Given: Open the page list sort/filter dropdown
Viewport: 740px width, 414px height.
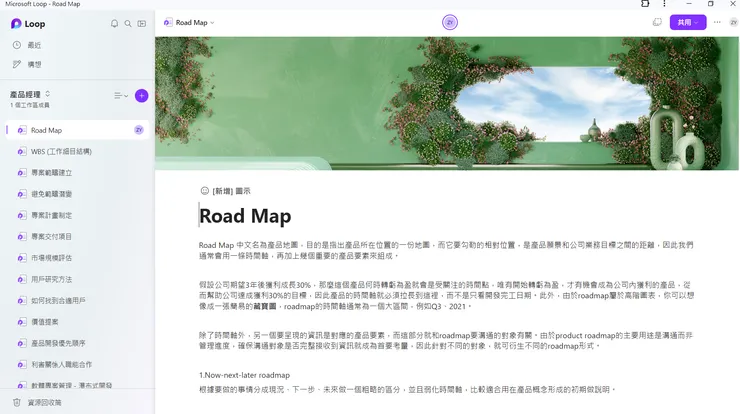Looking at the screenshot, I should pos(121,96).
